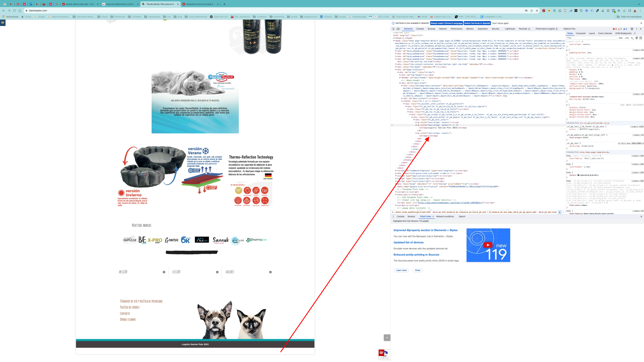The height and width of the screenshot is (362, 644).
Task: Open the Prestashop bookmarks folder
Action: coord(118,16)
